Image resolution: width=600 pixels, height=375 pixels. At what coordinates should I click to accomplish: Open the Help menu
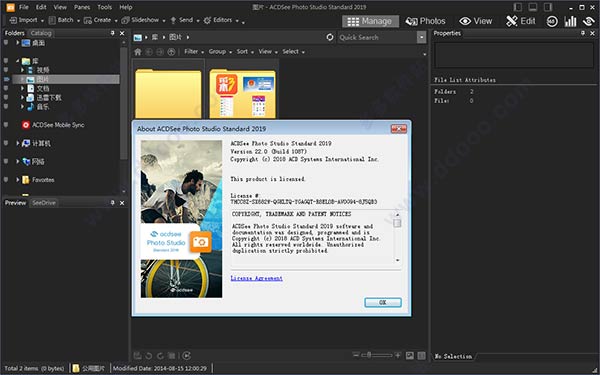(x=126, y=7)
